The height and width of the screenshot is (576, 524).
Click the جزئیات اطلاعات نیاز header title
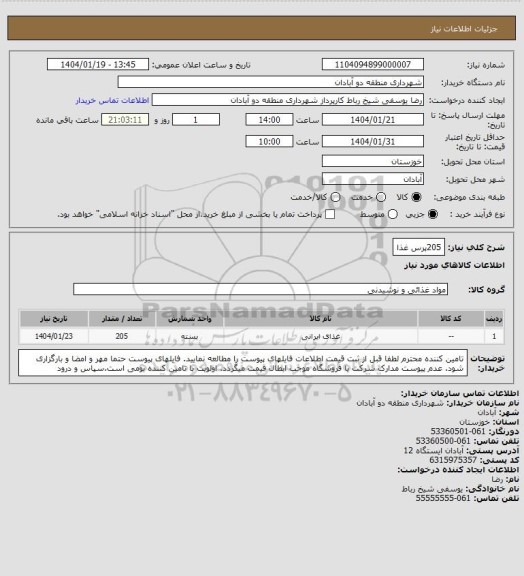point(464,29)
